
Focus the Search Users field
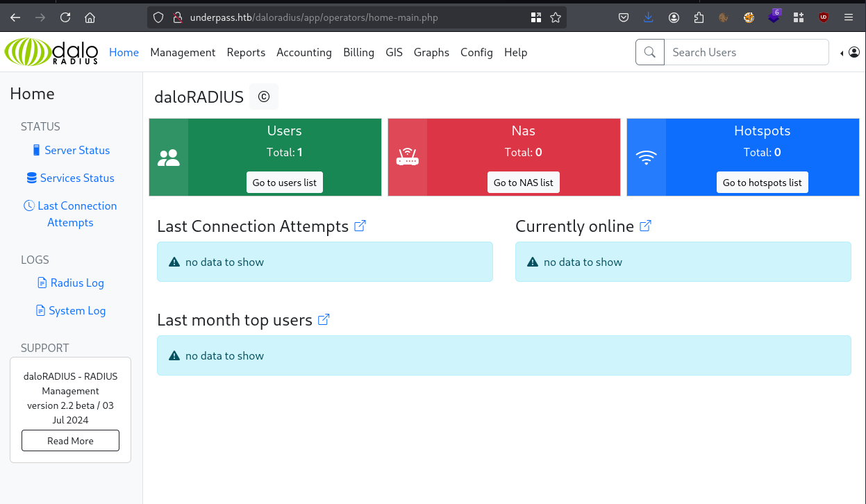[x=746, y=52]
